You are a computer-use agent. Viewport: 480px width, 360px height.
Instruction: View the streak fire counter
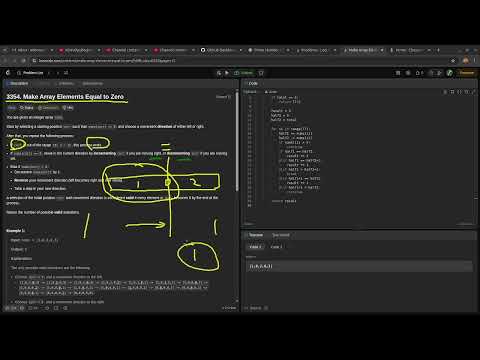click(419, 73)
